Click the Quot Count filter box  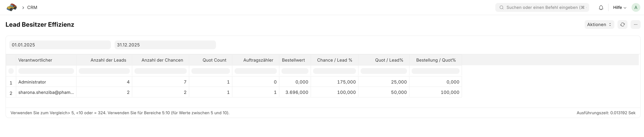[210, 71]
